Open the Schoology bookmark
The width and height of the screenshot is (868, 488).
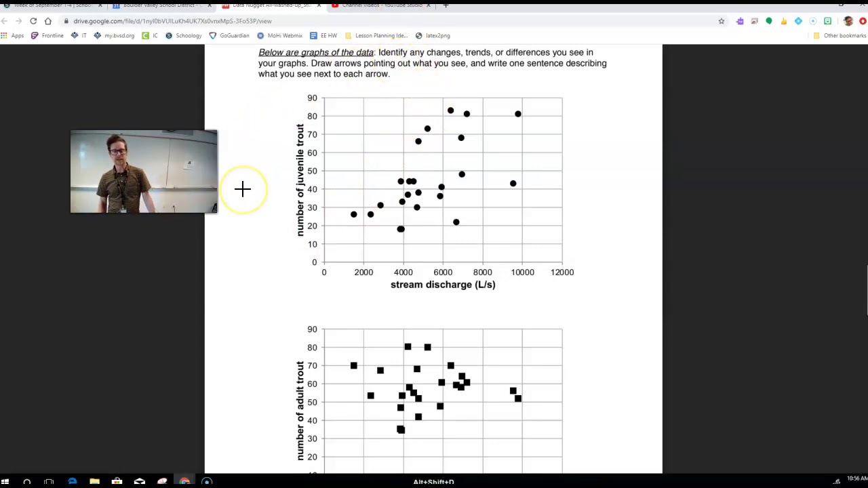pyautogui.click(x=184, y=35)
